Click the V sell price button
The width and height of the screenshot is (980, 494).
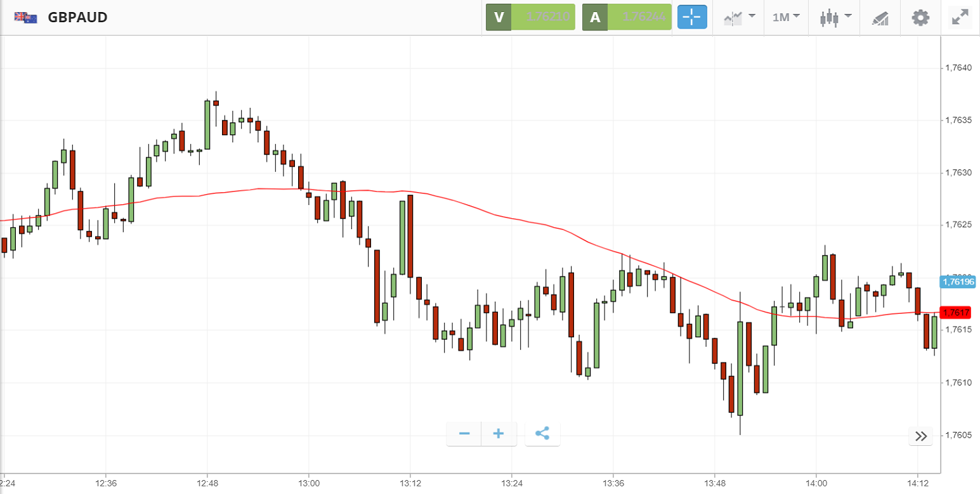(530, 17)
